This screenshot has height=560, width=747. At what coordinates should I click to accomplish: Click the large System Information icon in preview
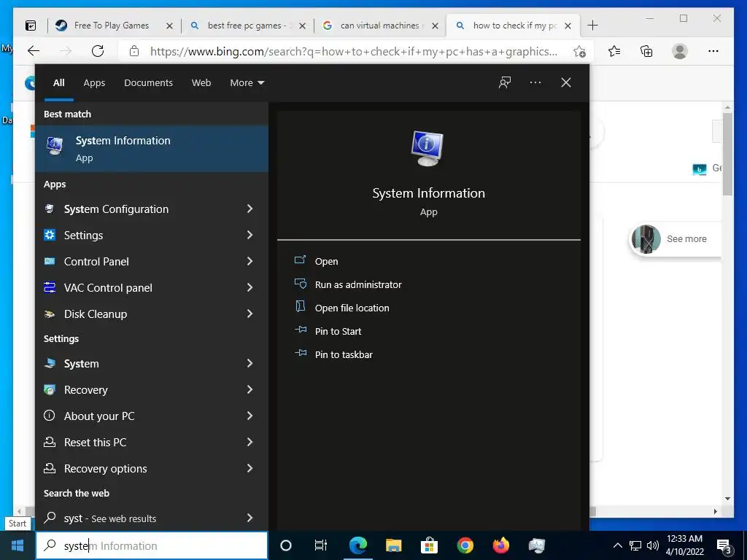427,149
